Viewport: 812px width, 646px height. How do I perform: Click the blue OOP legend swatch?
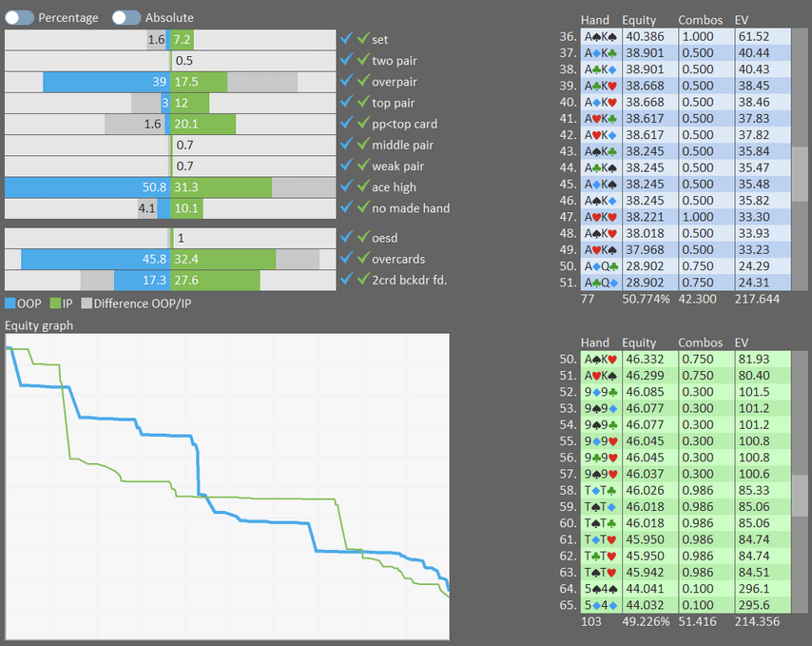[x=10, y=303]
